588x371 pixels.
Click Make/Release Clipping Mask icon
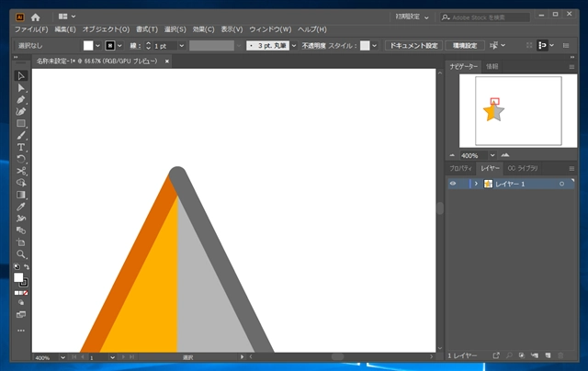521,355
